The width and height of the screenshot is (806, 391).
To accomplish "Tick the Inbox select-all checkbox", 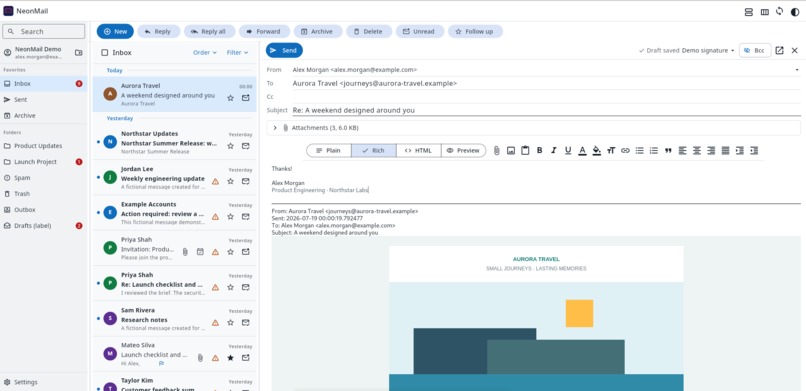I will (x=105, y=52).
